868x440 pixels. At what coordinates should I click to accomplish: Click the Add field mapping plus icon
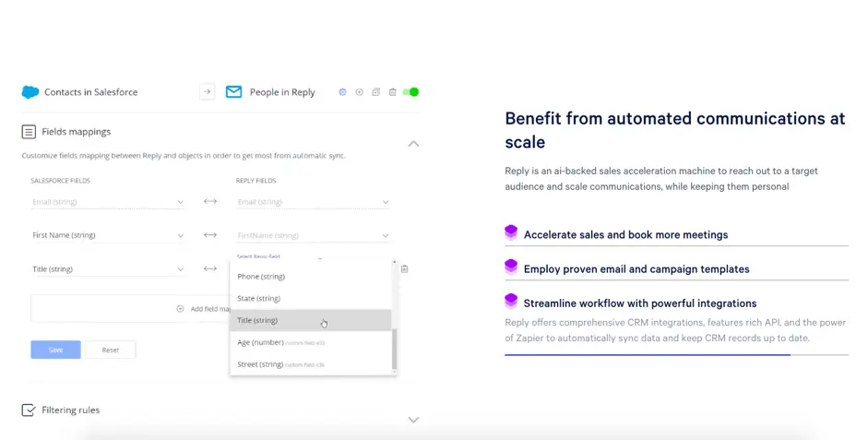(180, 309)
